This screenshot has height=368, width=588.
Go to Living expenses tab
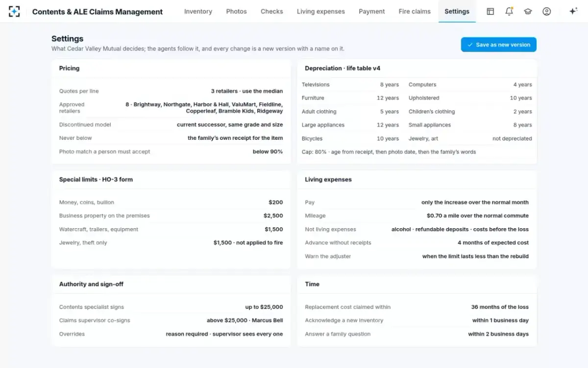(x=321, y=11)
